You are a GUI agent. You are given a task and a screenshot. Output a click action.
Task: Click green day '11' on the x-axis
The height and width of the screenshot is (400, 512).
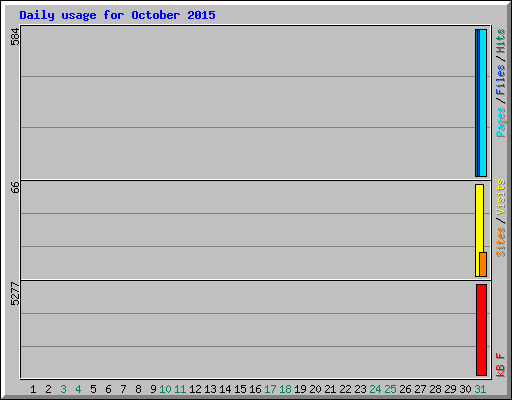(180, 389)
